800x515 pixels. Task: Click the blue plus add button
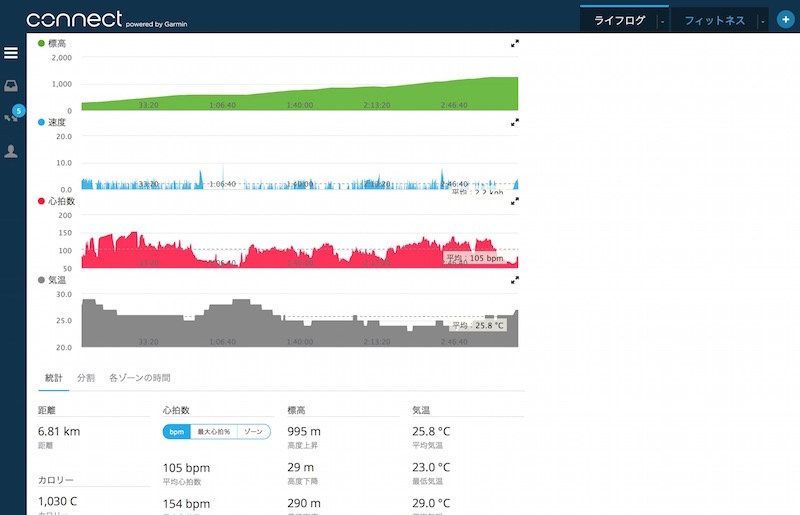click(785, 19)
